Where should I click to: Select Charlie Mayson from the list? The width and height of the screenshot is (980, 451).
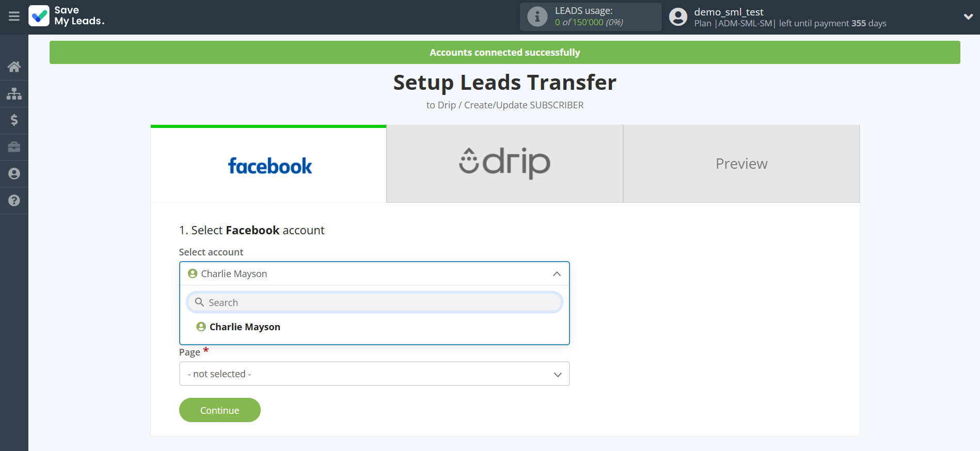[245, 327]
